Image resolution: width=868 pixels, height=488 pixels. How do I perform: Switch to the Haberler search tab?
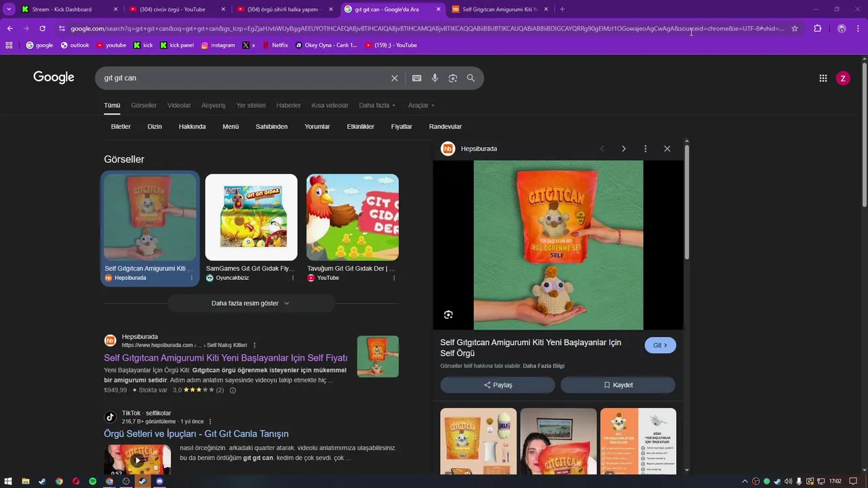(x=288, y=105)
